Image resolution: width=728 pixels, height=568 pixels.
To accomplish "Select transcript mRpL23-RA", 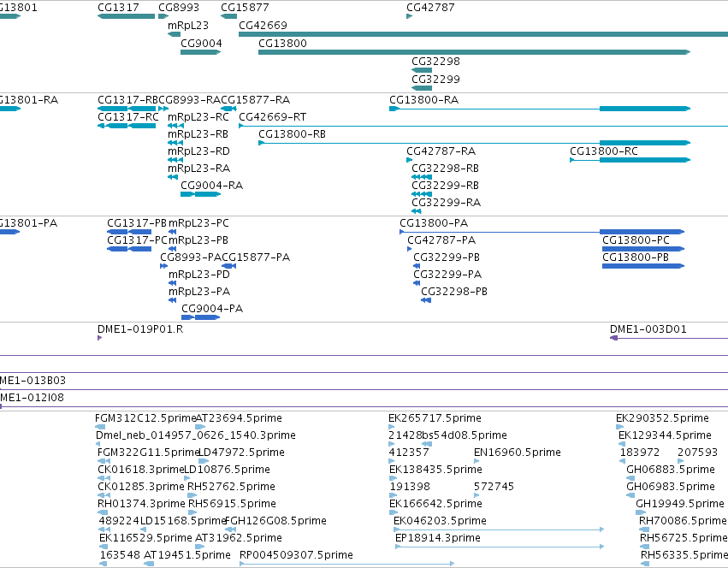I will pos(198,169).
